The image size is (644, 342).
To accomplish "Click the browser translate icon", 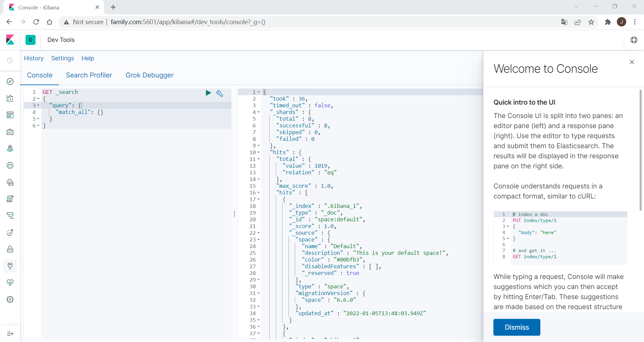I will [x=564, y=22].
